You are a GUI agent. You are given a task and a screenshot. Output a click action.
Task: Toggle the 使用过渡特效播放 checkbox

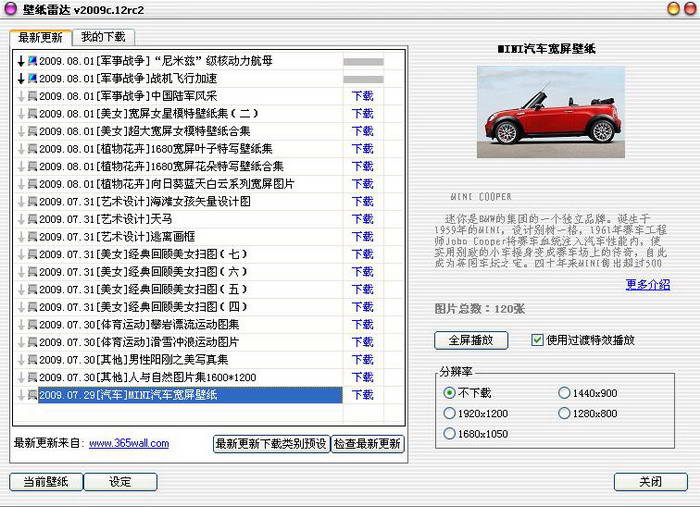tap(537, 340)
